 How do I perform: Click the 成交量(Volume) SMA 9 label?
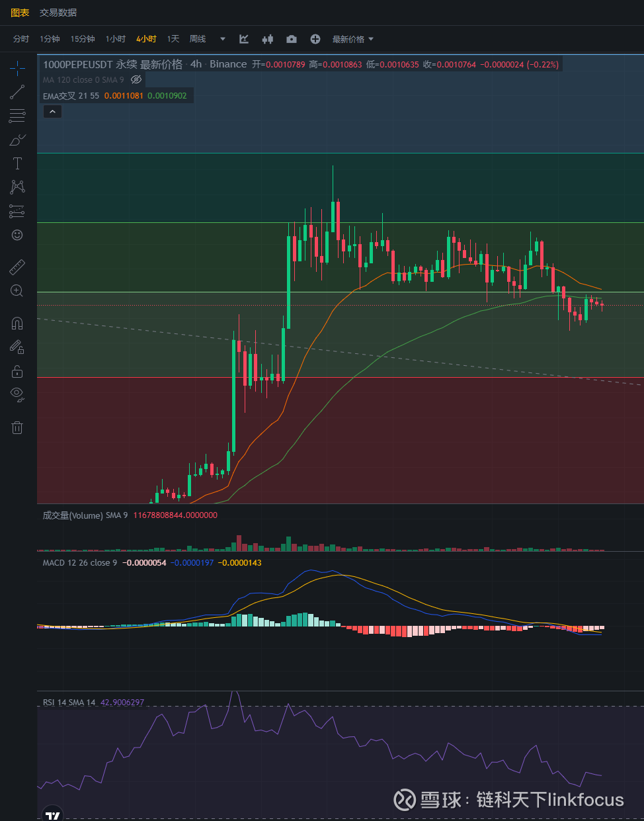click(85, 515)
